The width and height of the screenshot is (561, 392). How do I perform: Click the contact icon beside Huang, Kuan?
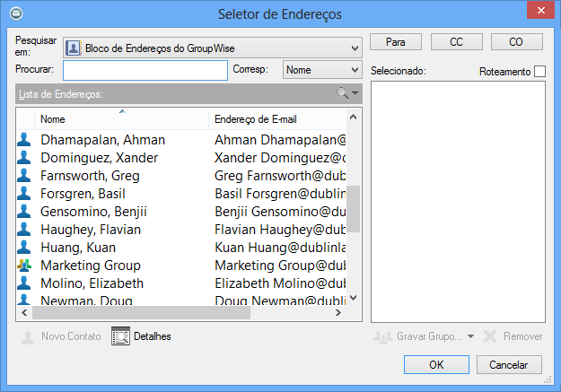24,248
